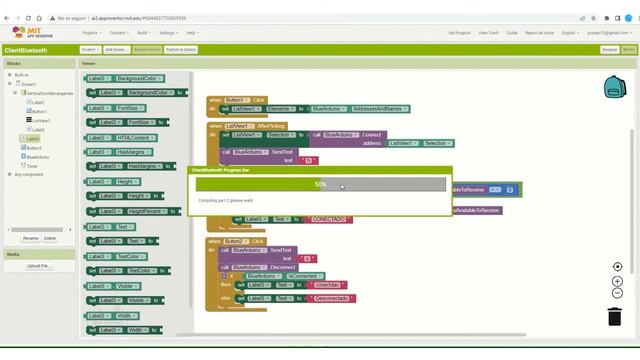Open the account email dropdown

pos(610,33)
